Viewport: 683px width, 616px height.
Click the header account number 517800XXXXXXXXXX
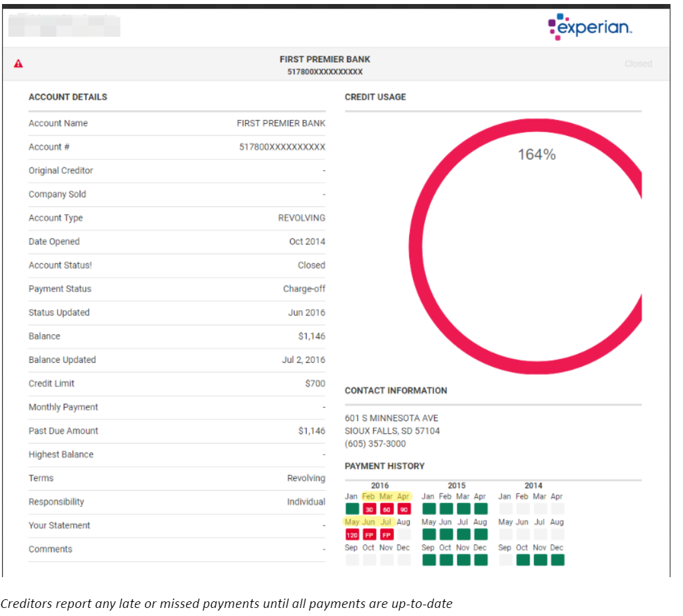pos(325,72)
